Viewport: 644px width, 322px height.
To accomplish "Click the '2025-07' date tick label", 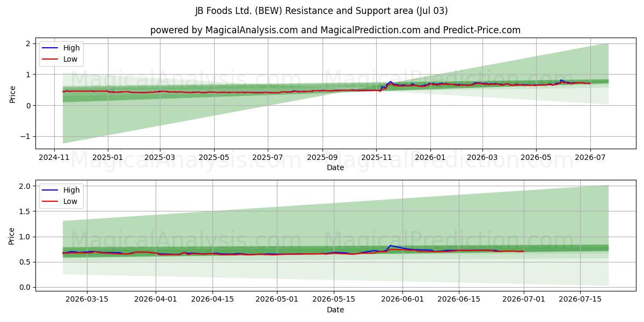I will [x=268, y=157].
